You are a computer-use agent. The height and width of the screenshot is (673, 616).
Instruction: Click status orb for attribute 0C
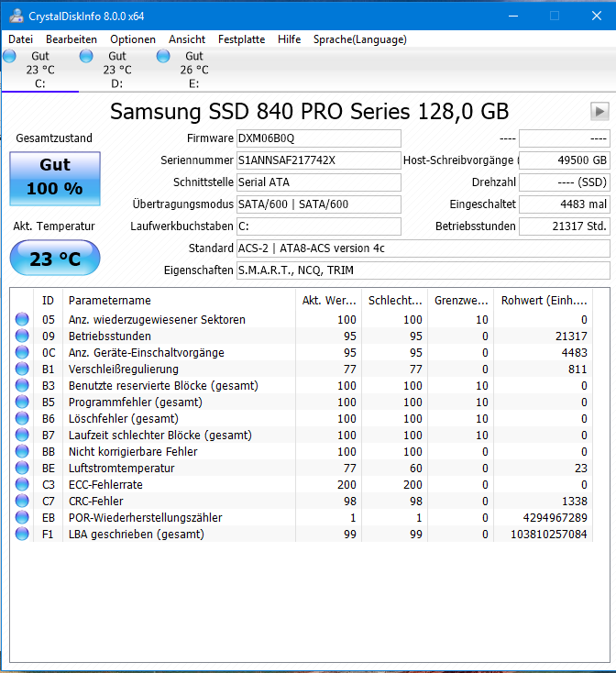click(x=22, y=352)
